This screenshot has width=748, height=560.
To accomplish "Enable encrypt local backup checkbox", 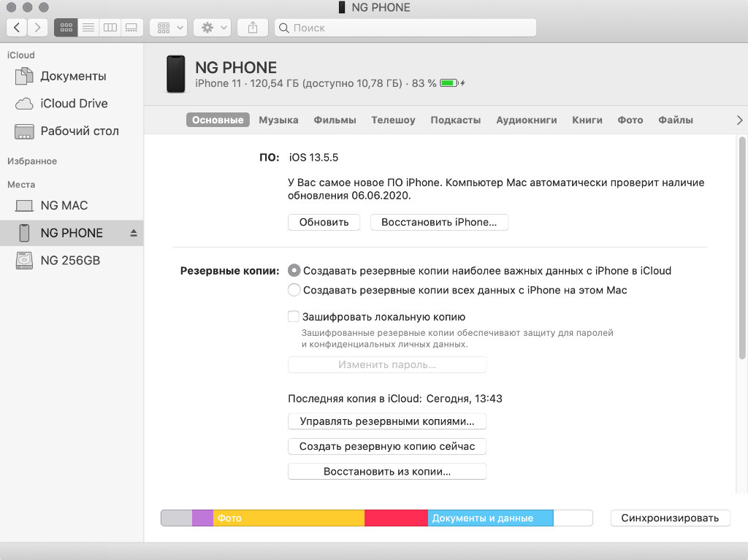I will [x=294, y=317].
